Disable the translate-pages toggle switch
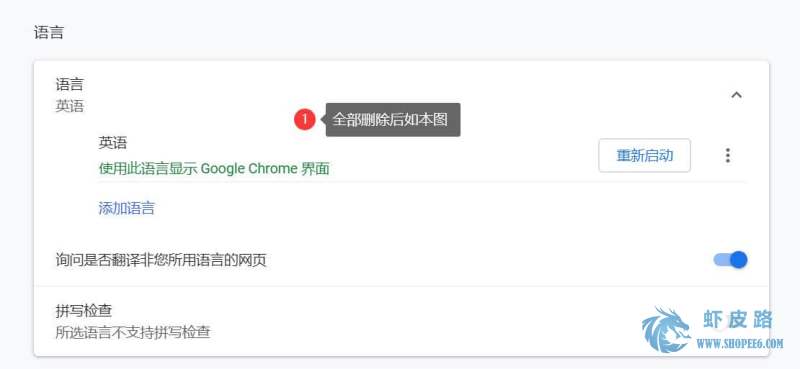Screen dimensions: 800x369 tap(730, 260)
